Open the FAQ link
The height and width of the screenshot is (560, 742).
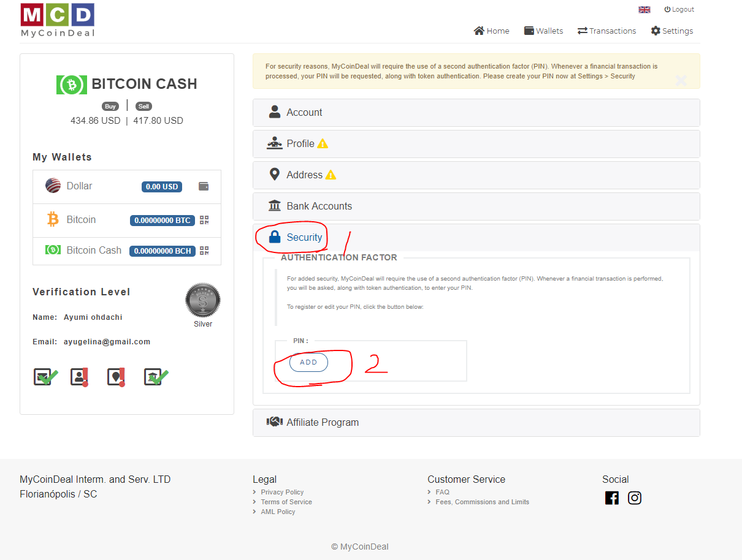(x=442, y=492)
